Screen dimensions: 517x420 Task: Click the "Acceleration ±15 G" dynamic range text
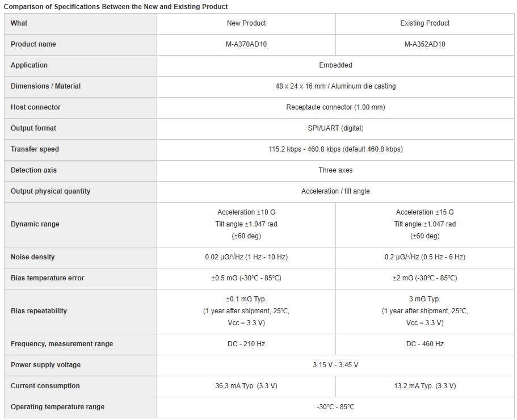tap(424, 212)
